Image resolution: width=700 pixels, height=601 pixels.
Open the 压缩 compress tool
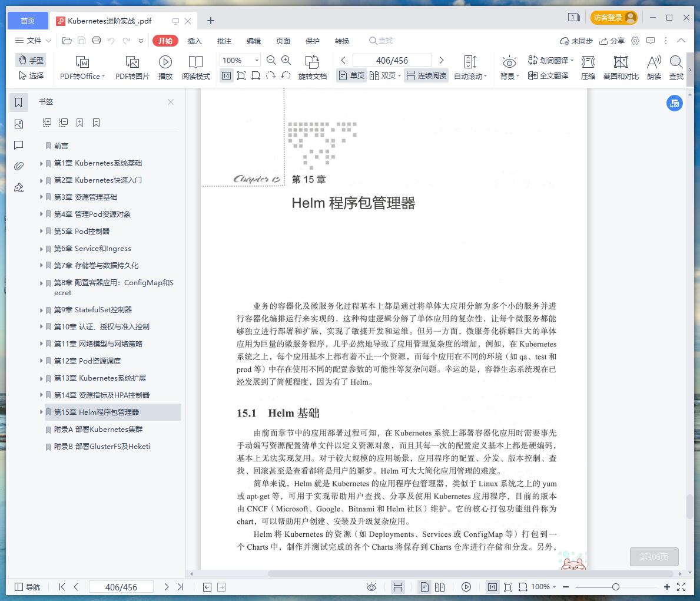click(588, 68)
